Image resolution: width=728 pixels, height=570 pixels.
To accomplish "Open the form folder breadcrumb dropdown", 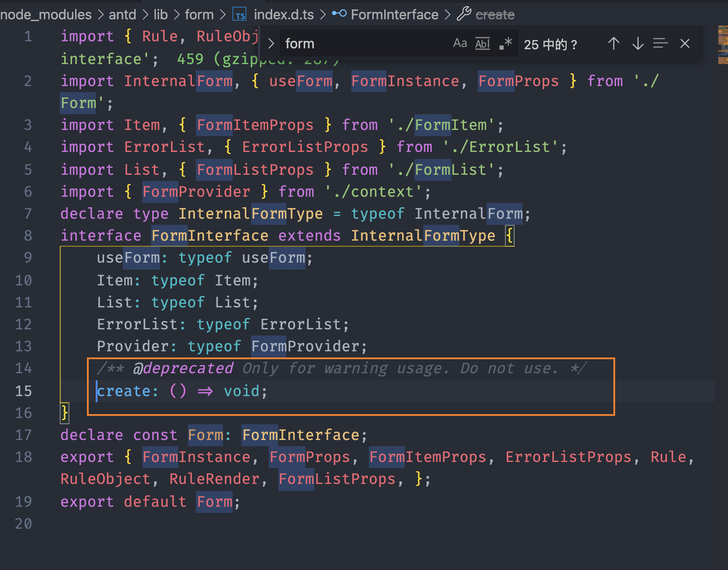I will 199,14.
